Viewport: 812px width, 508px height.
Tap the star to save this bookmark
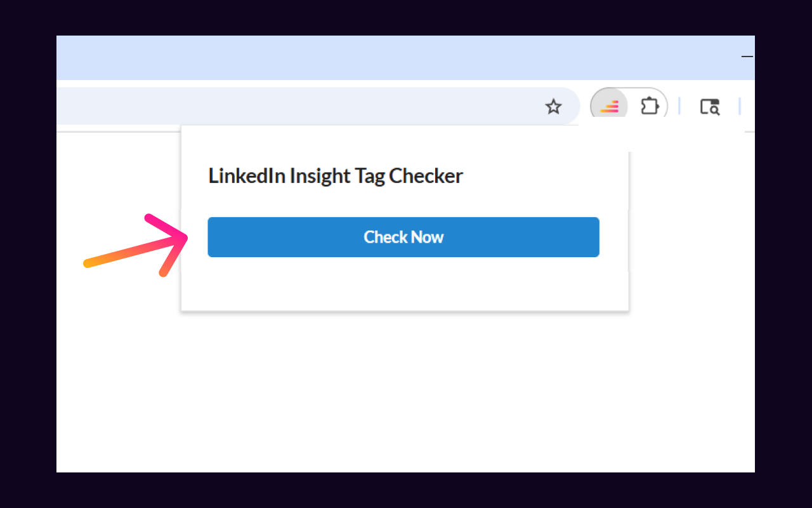[553, 107]
